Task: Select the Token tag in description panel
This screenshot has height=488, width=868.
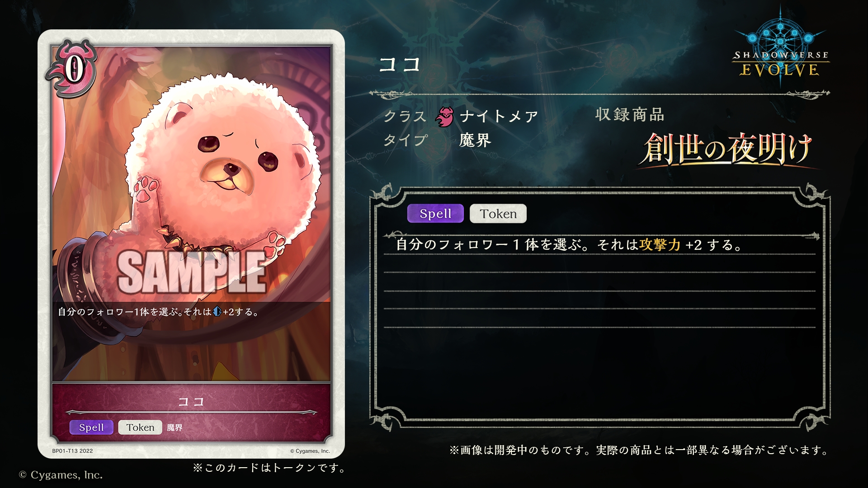Action: [x=498, y=213]
